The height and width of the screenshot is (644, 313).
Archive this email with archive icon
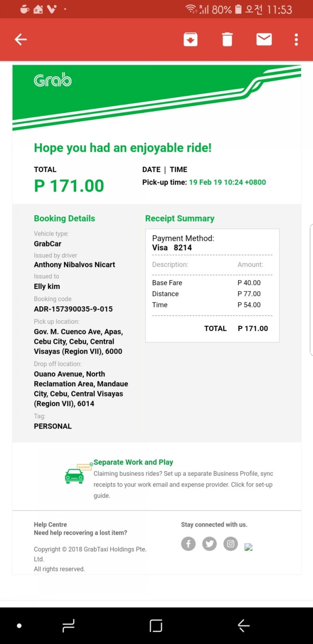pyautogui.click(x=190, y=39)
